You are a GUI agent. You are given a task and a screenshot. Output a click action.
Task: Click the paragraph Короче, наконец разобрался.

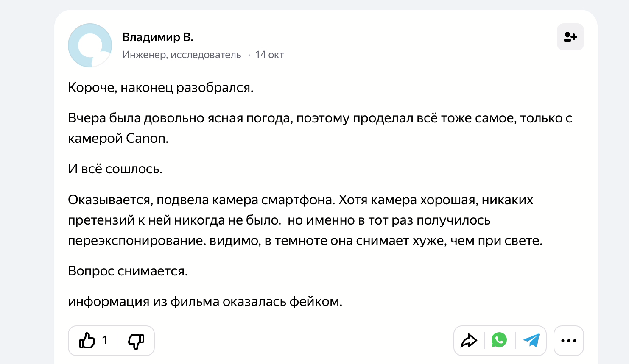click(x=161, y=88)
